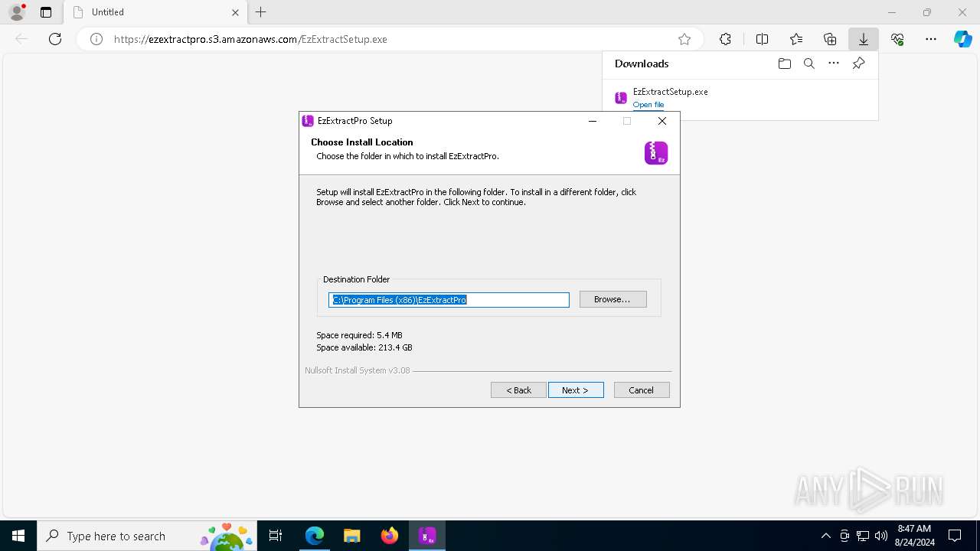Open the volume control in system tray
This screenshot has width=980, height=551.
pyautogui.click(x=881, y=536)
